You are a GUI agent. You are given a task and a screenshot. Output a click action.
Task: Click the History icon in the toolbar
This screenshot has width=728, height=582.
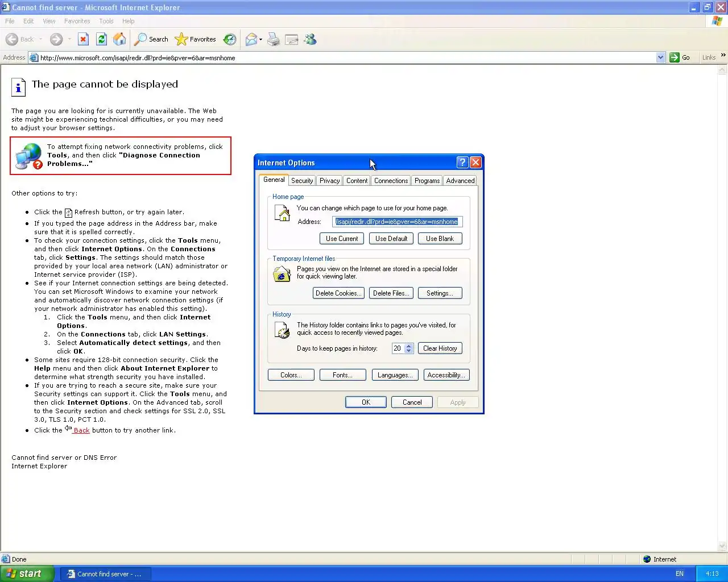(x=230, y=39)
